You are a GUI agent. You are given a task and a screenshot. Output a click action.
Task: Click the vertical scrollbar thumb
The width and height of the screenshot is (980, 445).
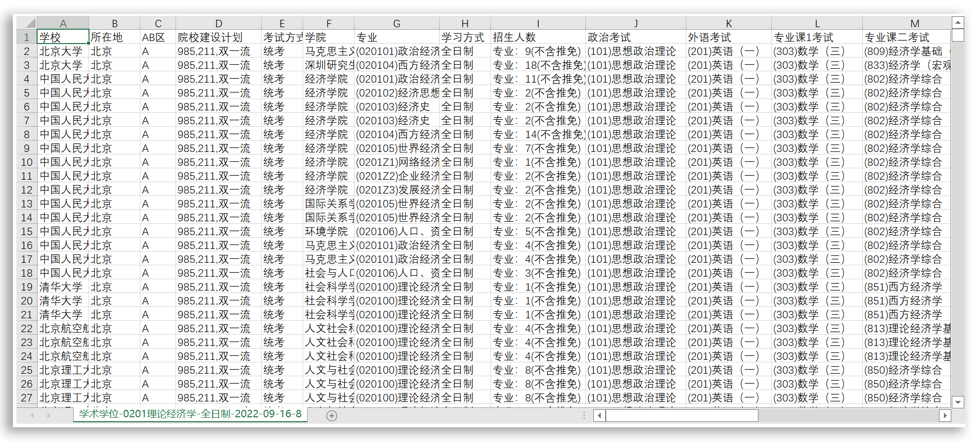pyautogui.click(x=958, y=35)
